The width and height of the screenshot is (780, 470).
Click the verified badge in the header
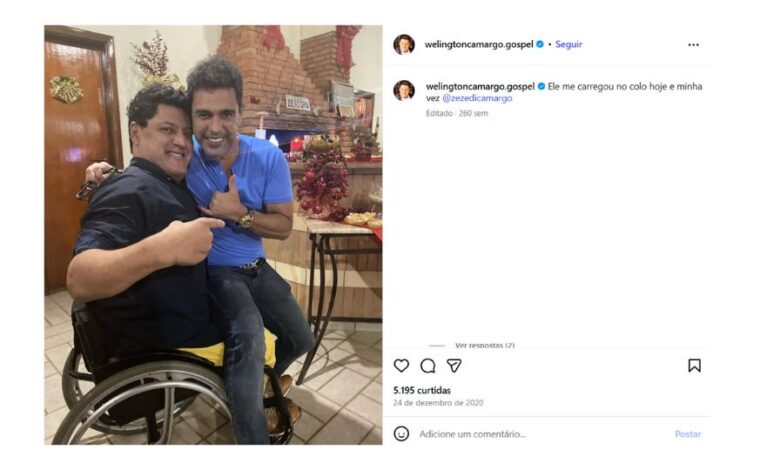tap(540, 44)
